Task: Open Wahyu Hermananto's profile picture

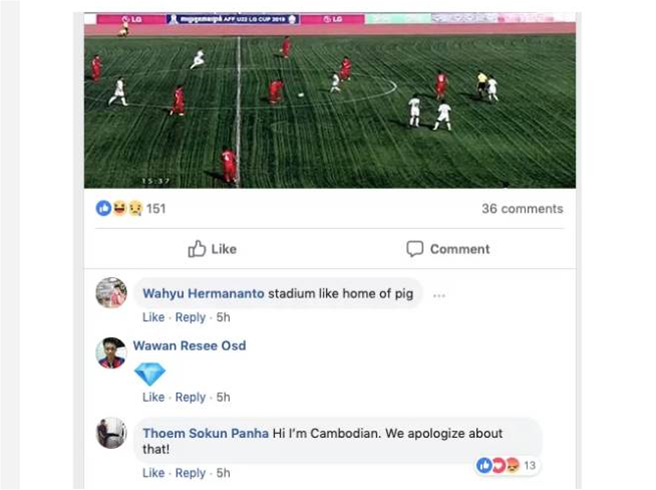Action: (111, 292)
